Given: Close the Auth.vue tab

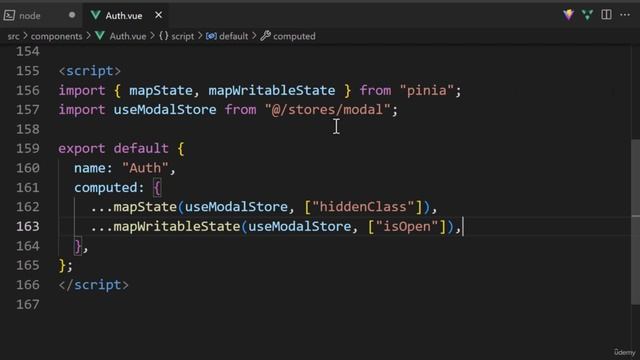Looking at the screenshot, I should click(158, 15).
